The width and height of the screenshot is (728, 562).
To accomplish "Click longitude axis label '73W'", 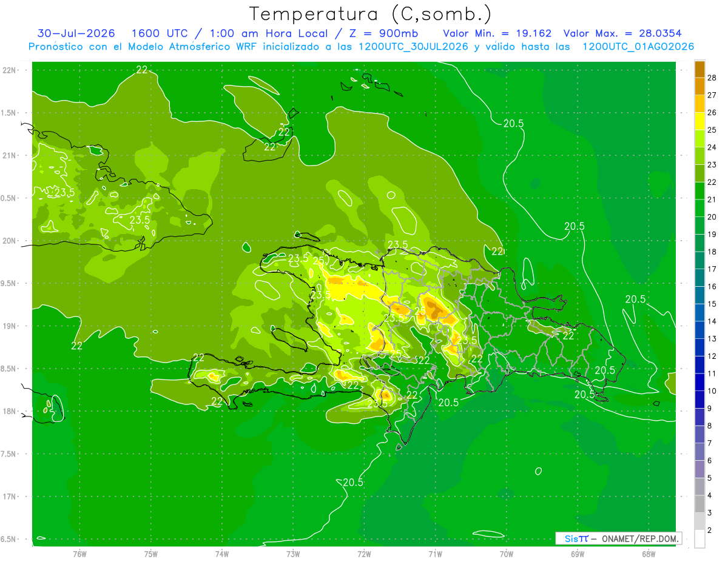I will 293,554.
